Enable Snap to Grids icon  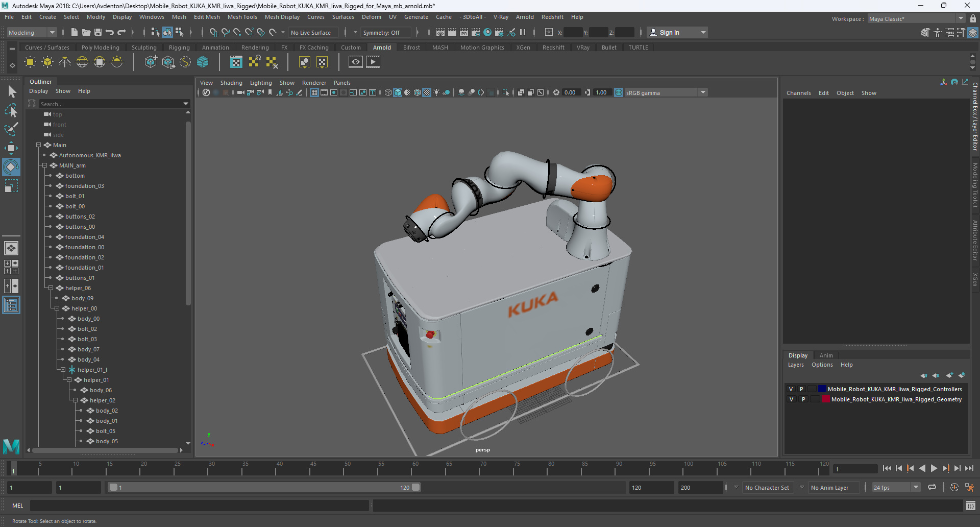click(213, 32)
